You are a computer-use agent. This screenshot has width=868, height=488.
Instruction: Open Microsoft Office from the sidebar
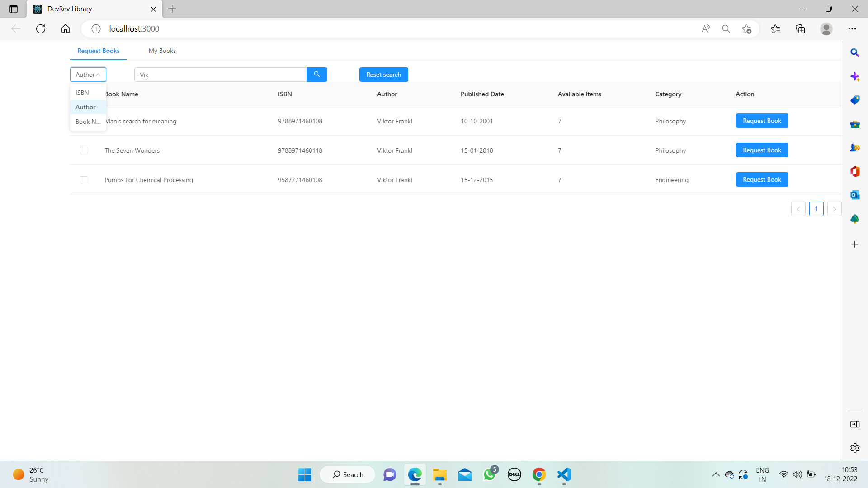pyautogui.click(x=855, y=171)
